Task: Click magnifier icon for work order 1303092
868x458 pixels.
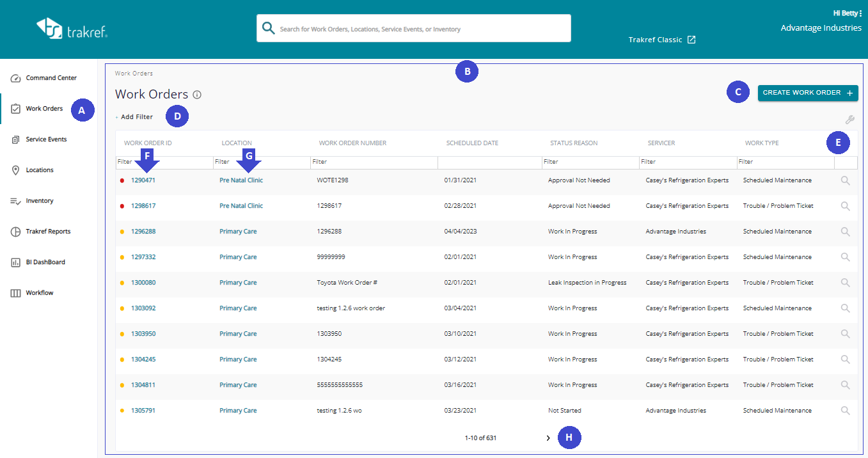Action: pyautogui.click(x=846, y=308)
